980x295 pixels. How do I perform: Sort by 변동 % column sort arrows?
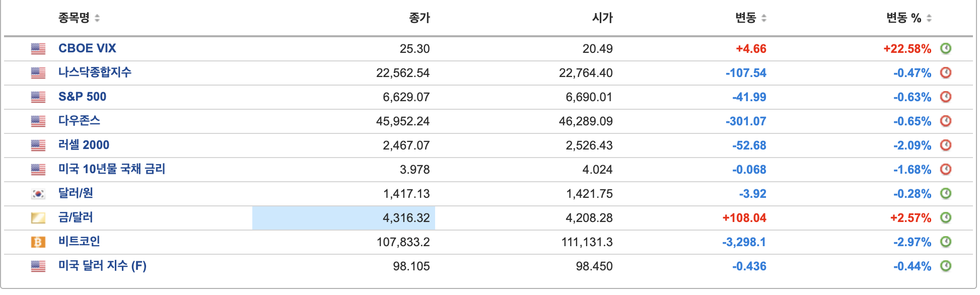pos(929,18)
